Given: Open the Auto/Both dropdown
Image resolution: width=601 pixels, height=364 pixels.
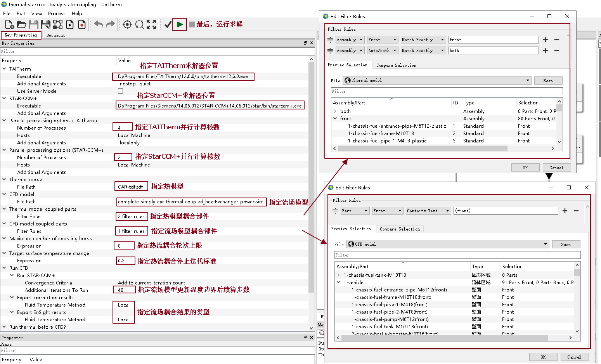Looking at the screenshot, I should [382, 50].
